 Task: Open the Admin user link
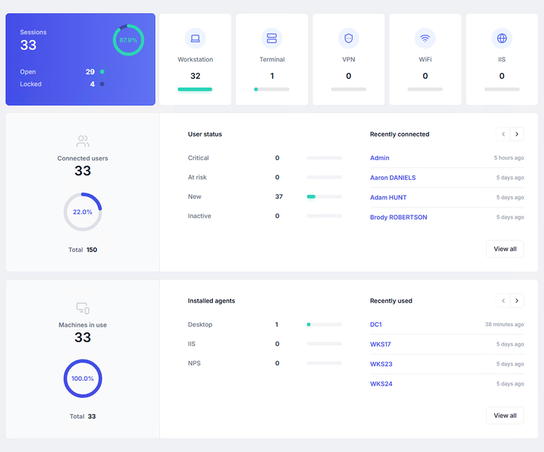[x=380, y=158]
